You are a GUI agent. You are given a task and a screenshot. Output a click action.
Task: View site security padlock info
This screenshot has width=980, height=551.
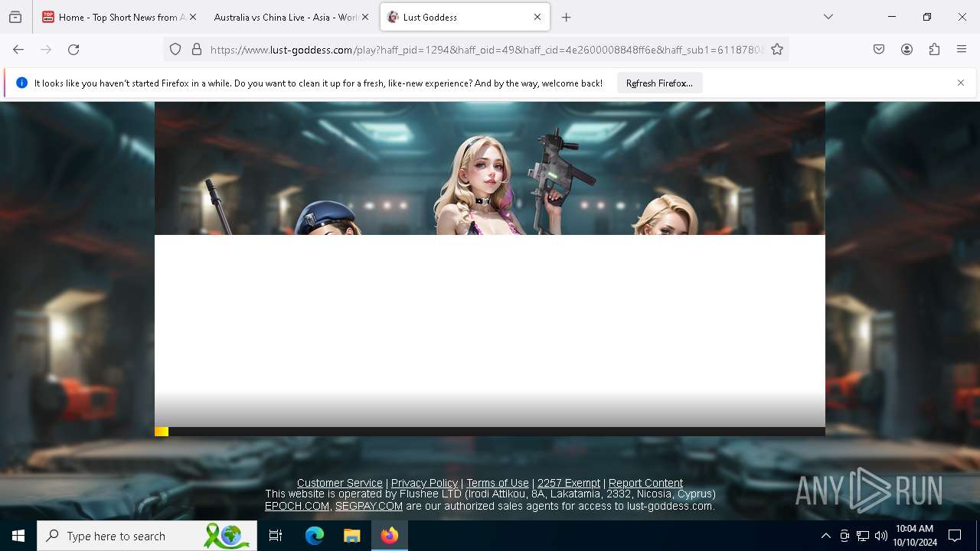click(x=197, y=50)
